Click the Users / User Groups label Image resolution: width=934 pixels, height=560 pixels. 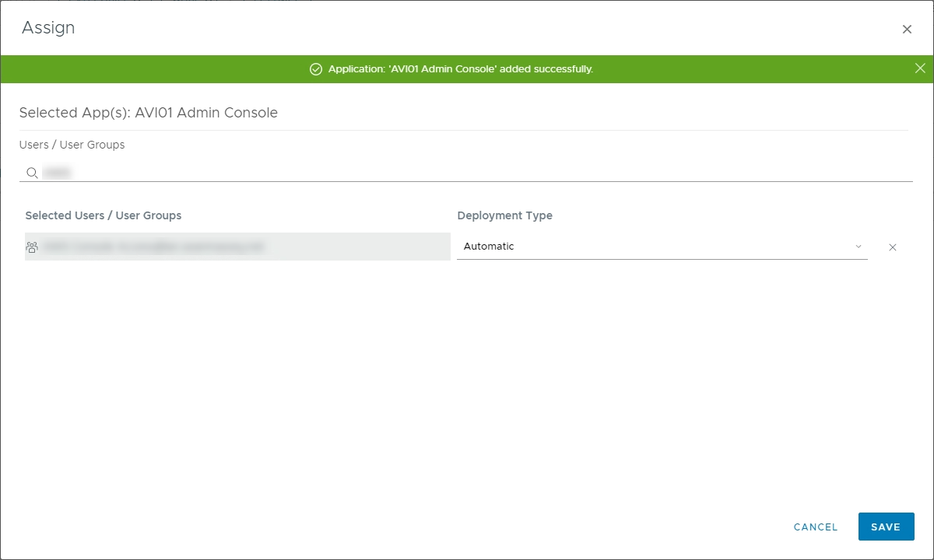tap(72, 145)
